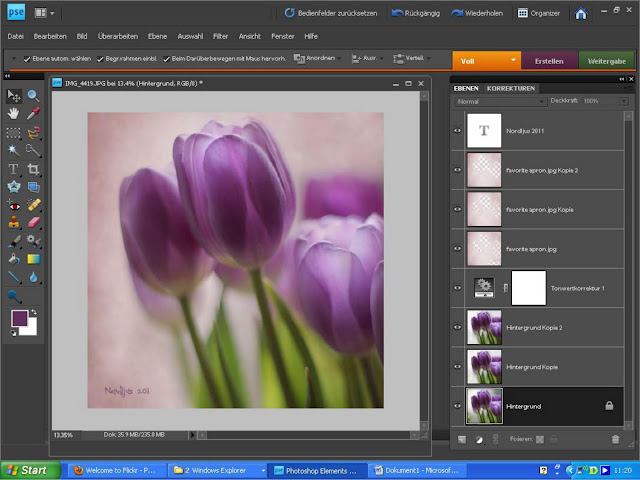Hide the Nordljus 2011 text layer
This screenshot has width=640, height=480.
pyautogui.click(x=458, y=130)
